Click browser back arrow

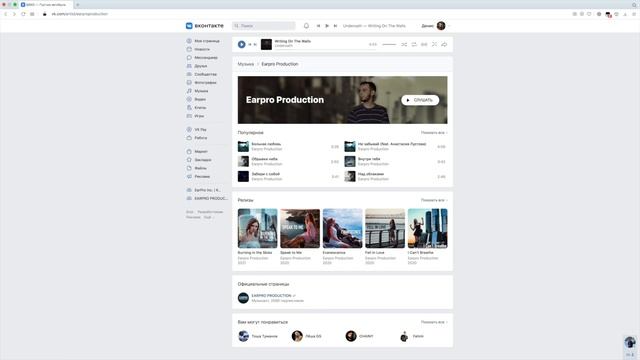6,14
